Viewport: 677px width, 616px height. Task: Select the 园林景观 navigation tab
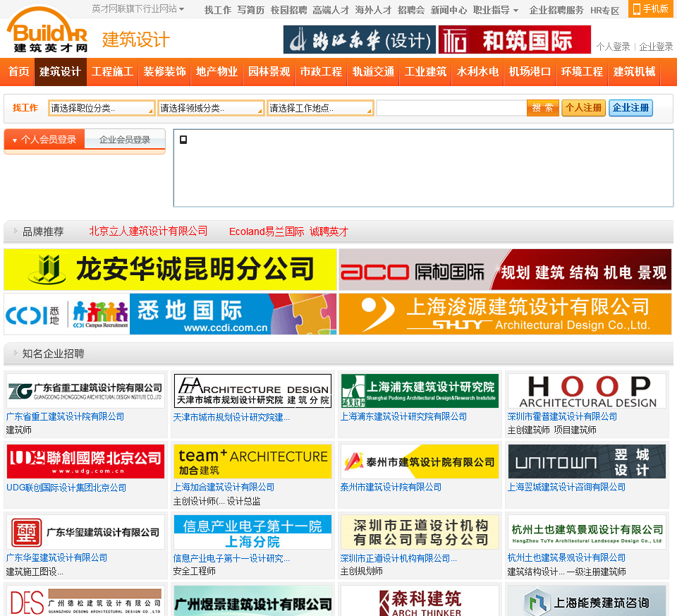(x=269, y=72)
